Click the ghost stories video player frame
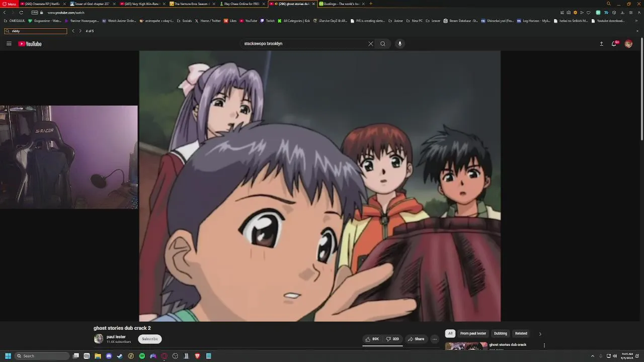The height and width of the screenshot is (362, 644). click(x=320, y=186)
